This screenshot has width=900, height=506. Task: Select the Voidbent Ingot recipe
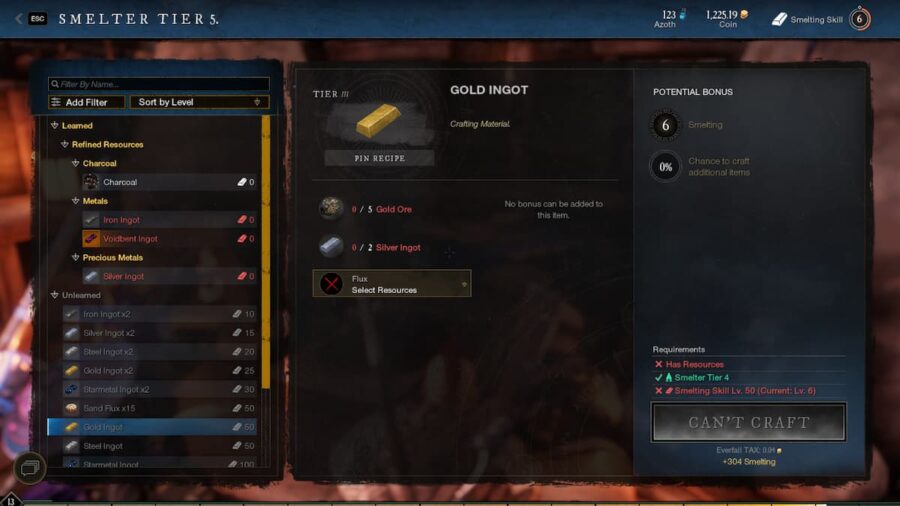coord(169,239)
